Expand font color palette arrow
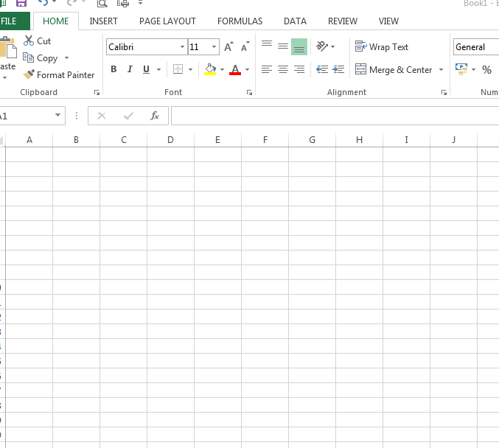This screenshot has width=499, height=448. (247, 69)
